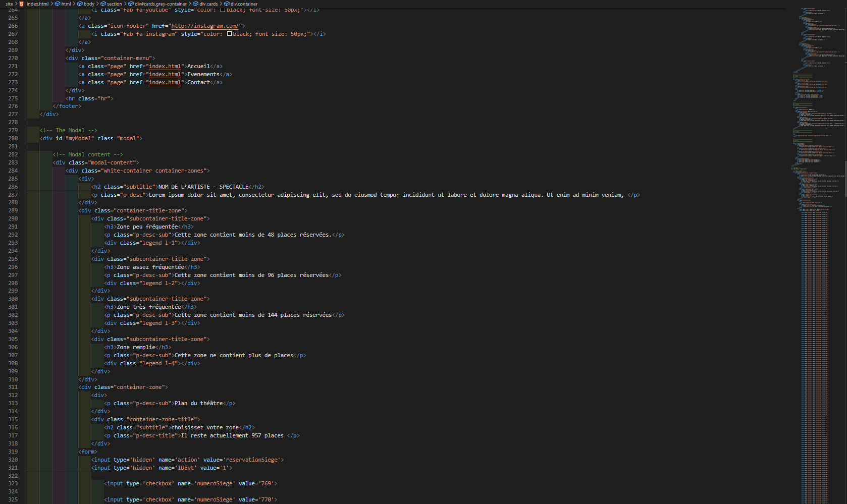Click 'Il reste actuellement 957 places' text

(x=232, y=435)
